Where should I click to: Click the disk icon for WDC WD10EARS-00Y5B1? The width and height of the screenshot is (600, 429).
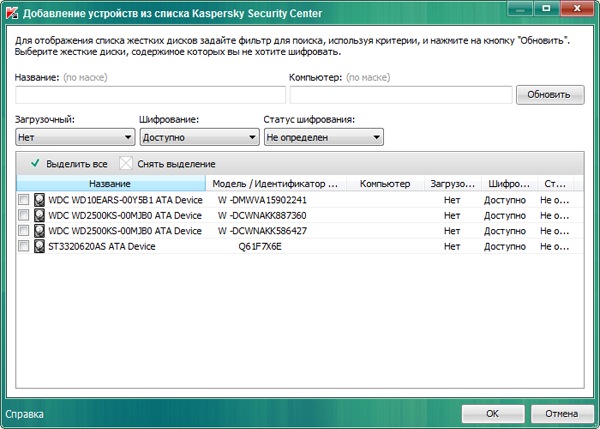coord(39,200)
